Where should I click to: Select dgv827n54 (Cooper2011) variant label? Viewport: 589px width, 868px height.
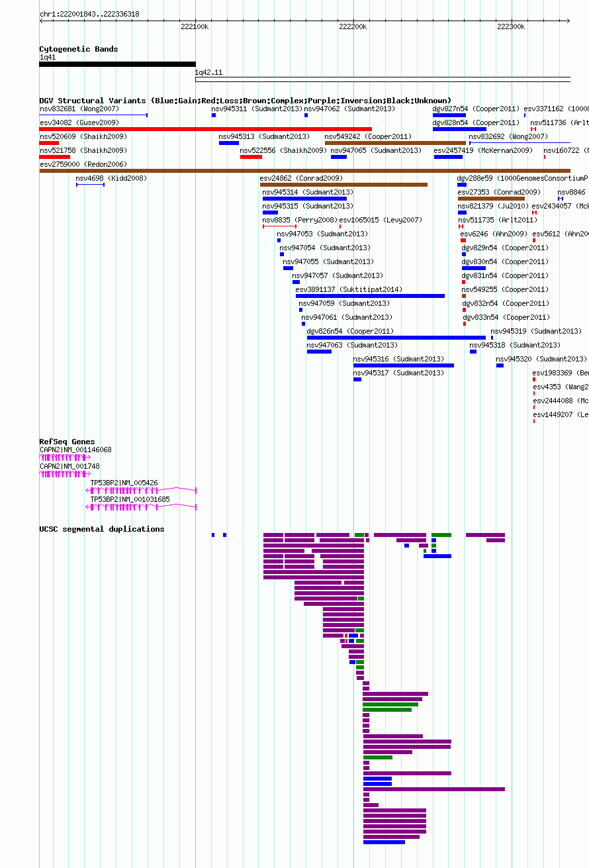tap(476, 109)
